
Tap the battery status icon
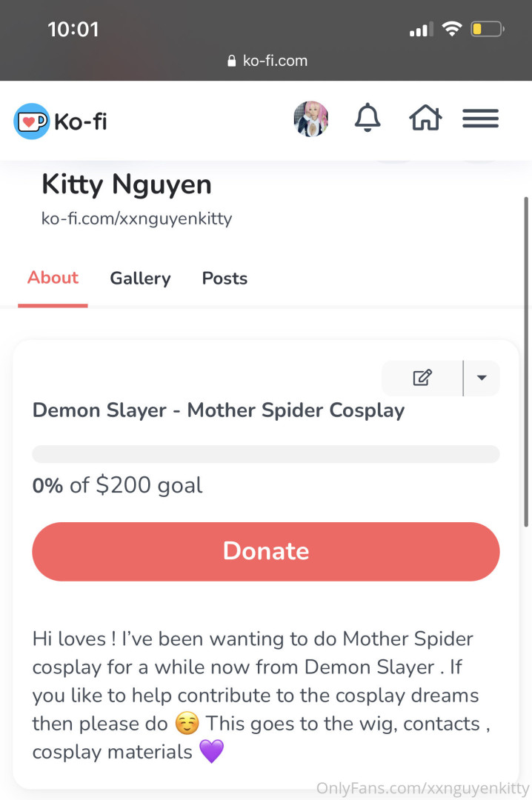(488, 30)
